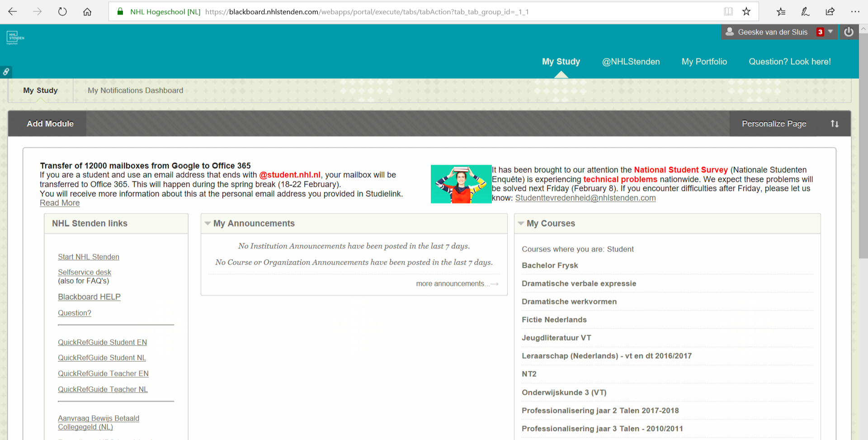The image size is (868, 440).
Task: Click the add notes pen icon
Action: tap(805, 12)
